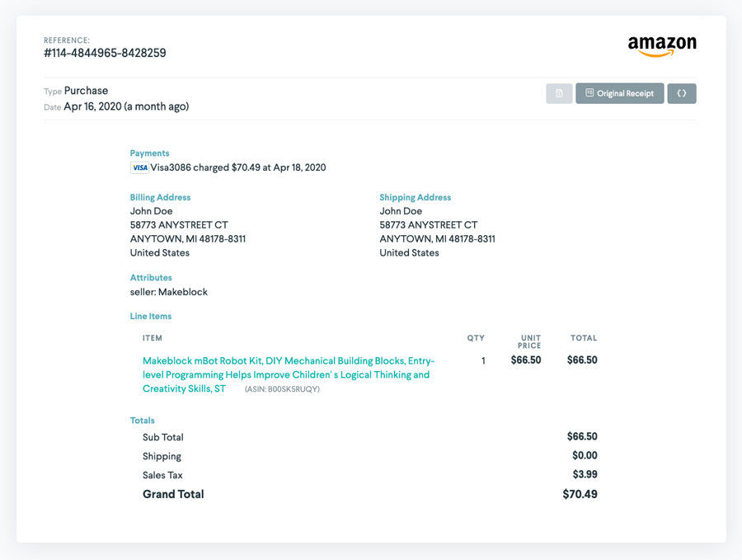
Task: Click the Grand Total amount $70.49
Action: [582, 494]
